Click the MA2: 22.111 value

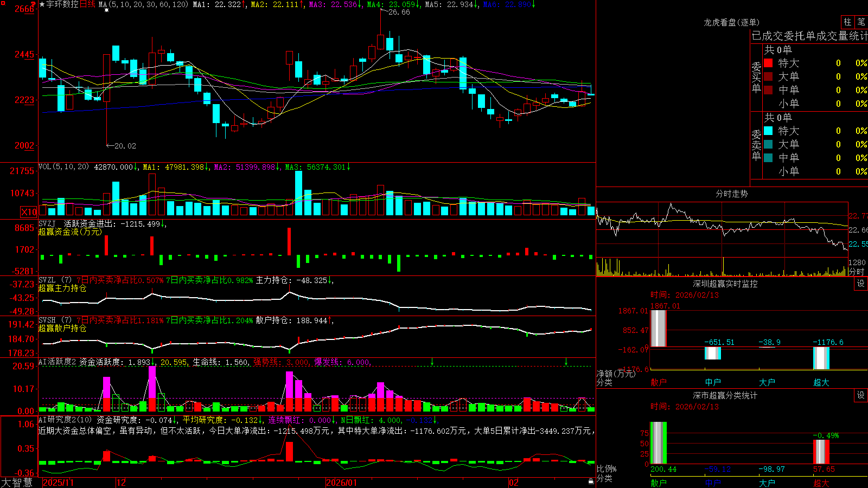click(x=275, y=4)
